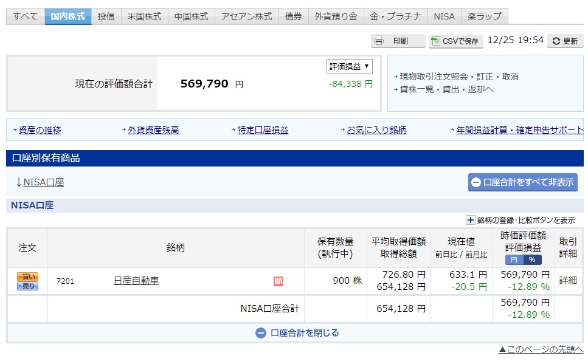The height and width of the screenshot is (364, 588).
Task: Go to このページの先頭へ link
Action: tap(541, 349)
